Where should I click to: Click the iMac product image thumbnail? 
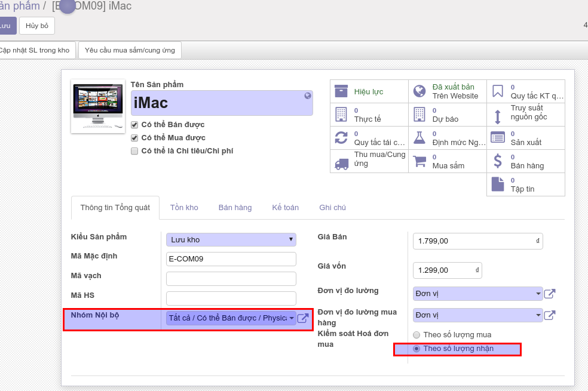(x=98, y=106)
